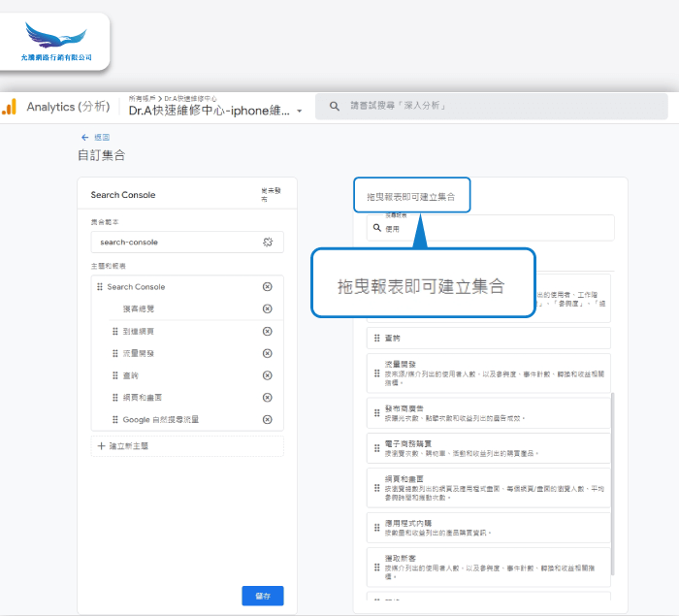Click the top search input field

coord(485,106)
